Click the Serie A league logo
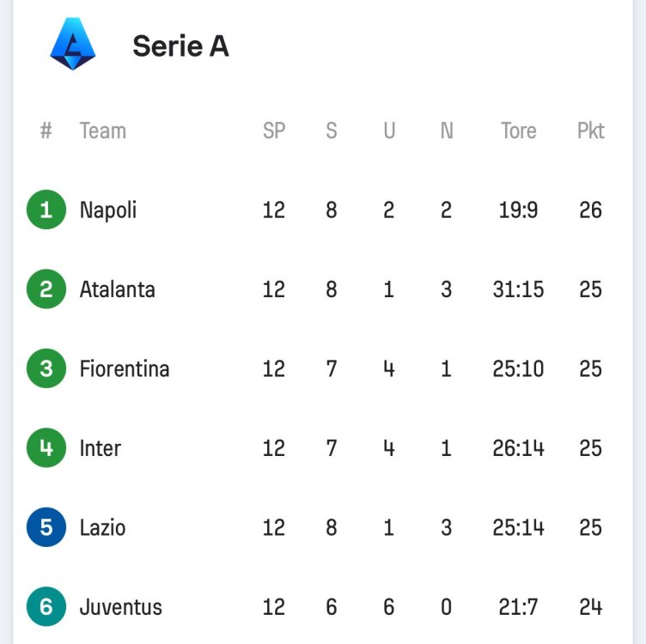 click(73, 44)
